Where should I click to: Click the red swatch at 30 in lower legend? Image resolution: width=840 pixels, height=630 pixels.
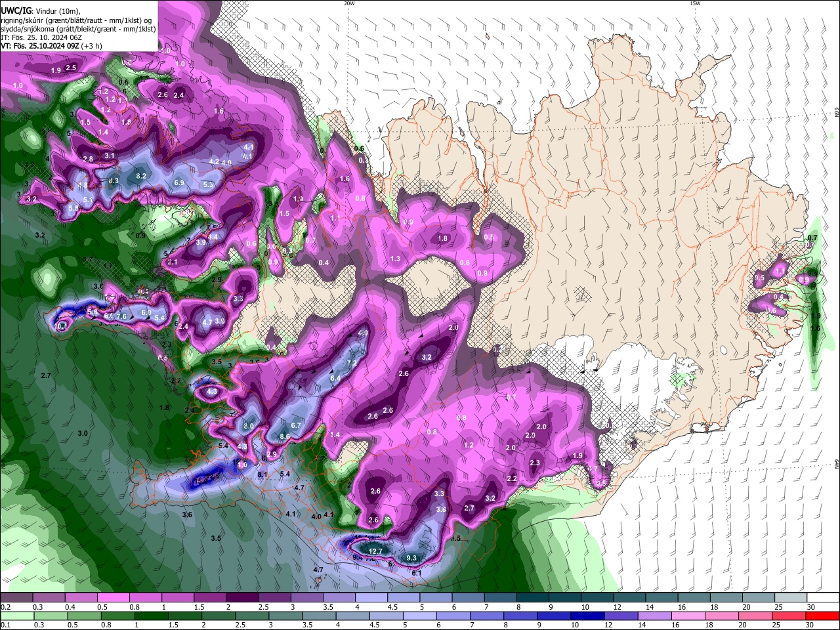coord(822,616)
